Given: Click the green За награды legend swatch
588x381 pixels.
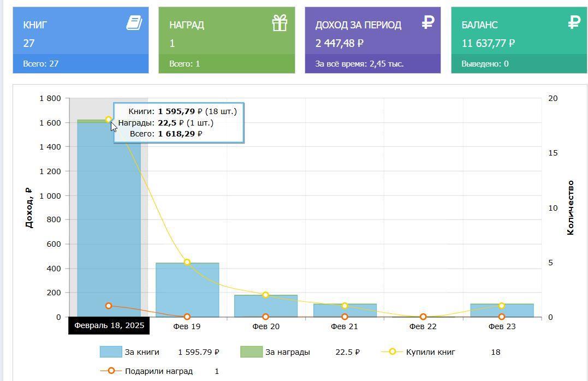Looking at the screenshot, I should point(251,352).
